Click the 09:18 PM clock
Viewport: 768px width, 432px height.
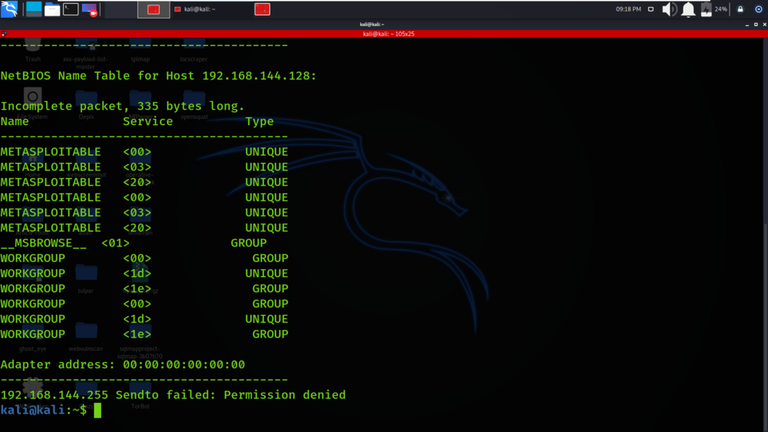pos(628,9)
